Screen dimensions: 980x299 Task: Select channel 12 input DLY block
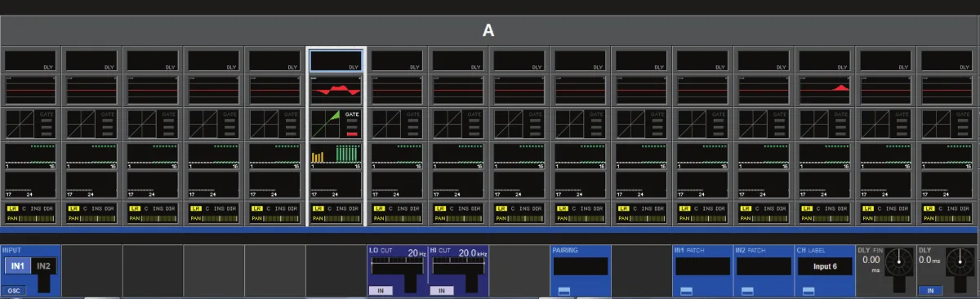pyautogui.click(x=703, y=60)
